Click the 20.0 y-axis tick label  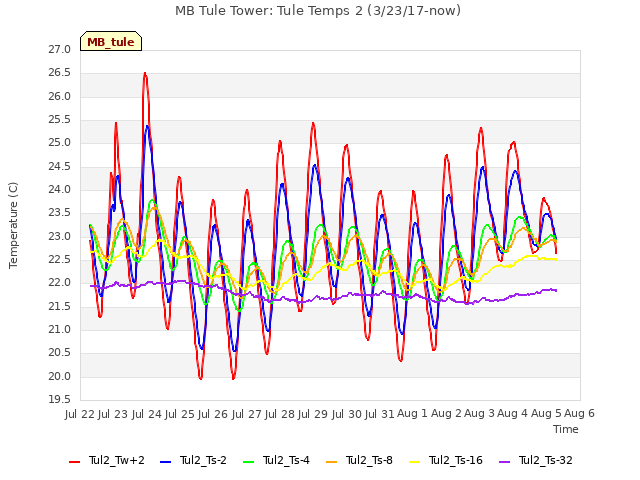pos(60,376)
